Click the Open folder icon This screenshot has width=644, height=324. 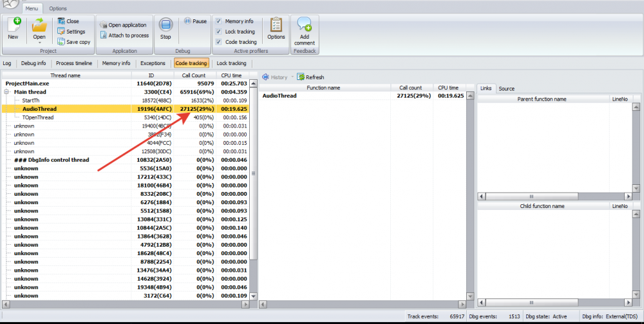point(39,25)
